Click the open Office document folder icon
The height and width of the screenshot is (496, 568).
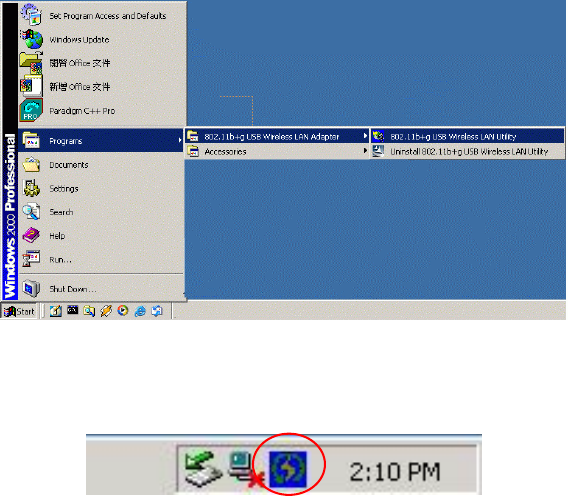pos(31,63)
